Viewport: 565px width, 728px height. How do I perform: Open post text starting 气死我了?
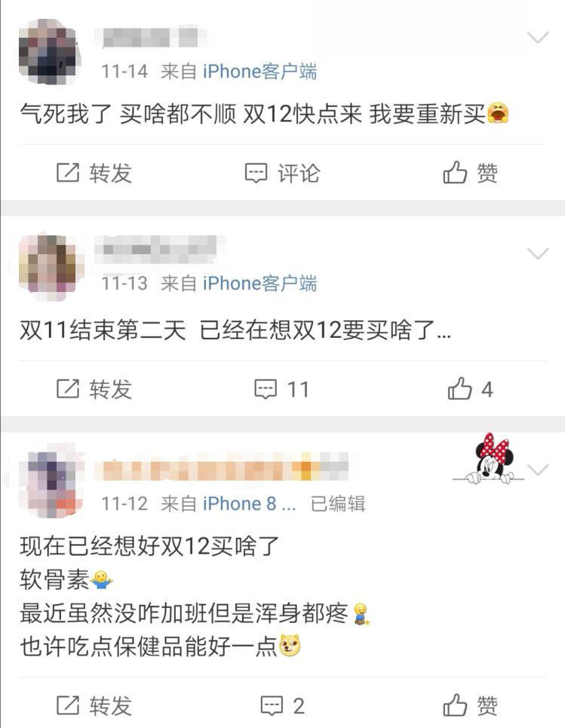265,114
